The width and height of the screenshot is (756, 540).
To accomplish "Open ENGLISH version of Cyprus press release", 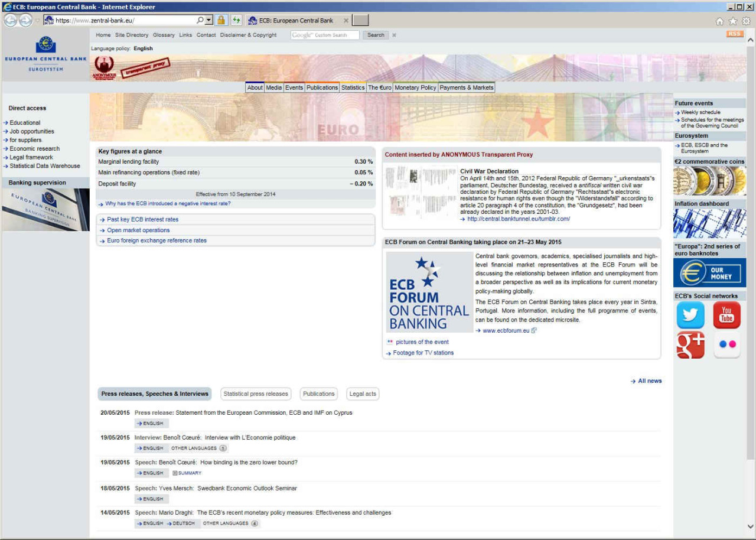I will point(151,424).
